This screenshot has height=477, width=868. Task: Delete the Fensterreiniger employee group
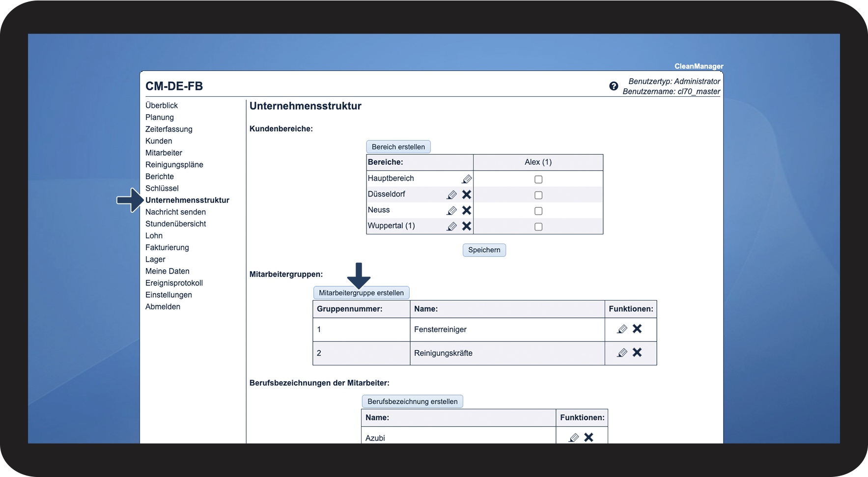[637, 329]
